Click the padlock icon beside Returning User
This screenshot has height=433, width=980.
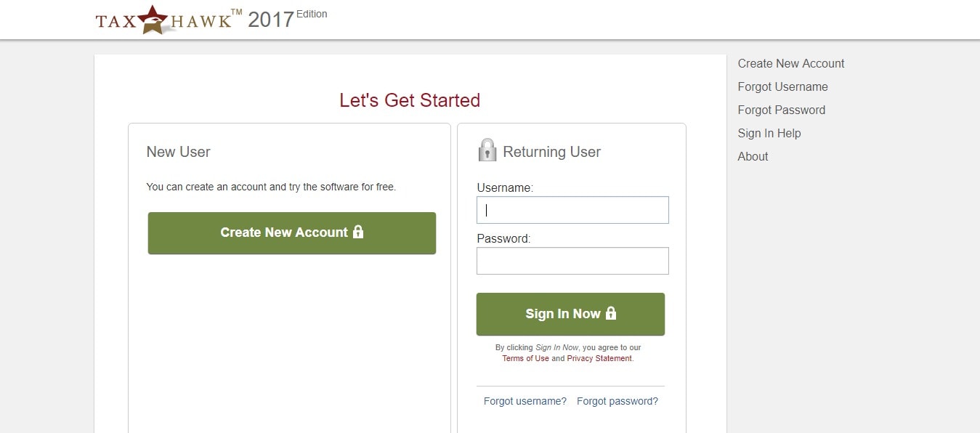[x=487, y=150]
